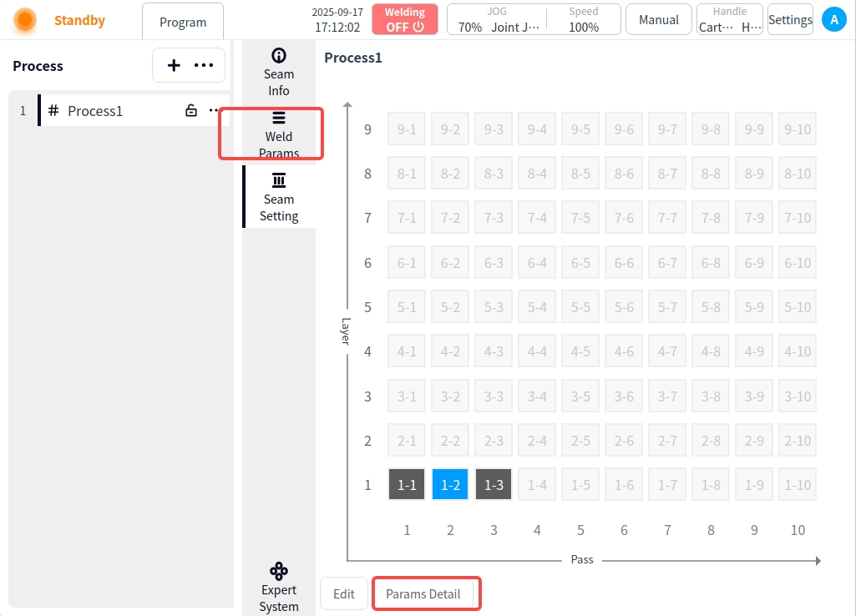
Task: Toggle the Welding OFF switch
Action: pos(405,20)
